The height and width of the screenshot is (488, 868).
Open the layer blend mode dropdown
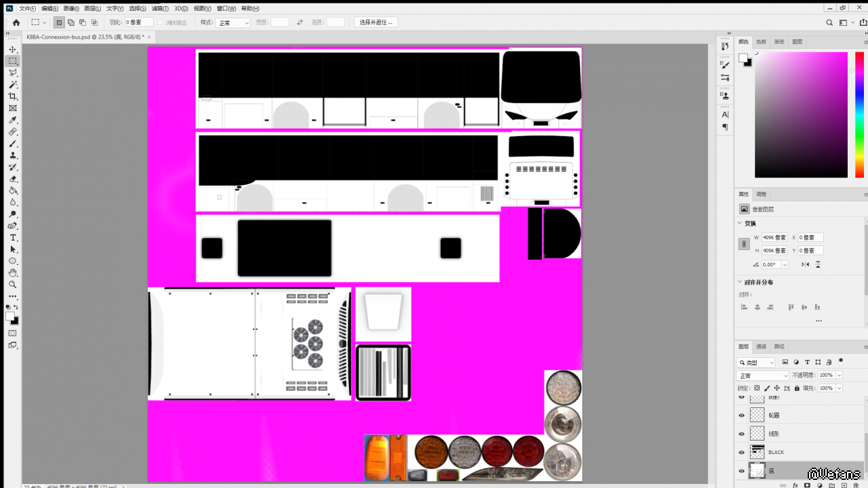[763, 375]
